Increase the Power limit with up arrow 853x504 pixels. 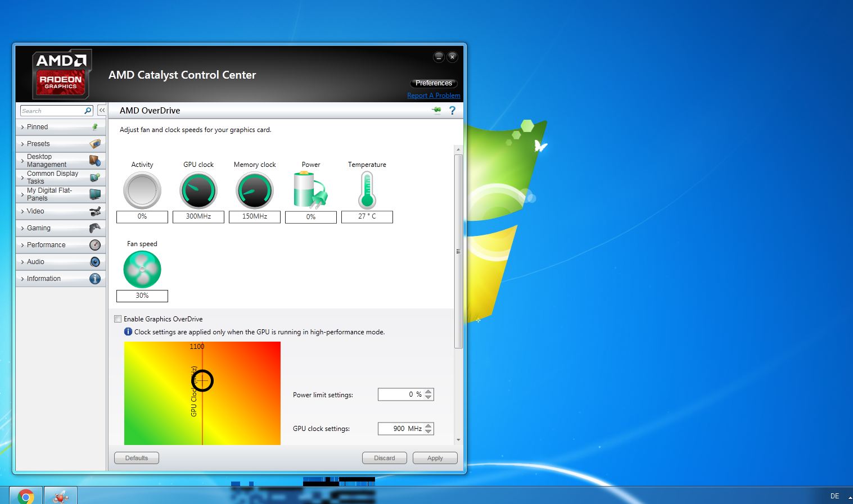[428, 392]
